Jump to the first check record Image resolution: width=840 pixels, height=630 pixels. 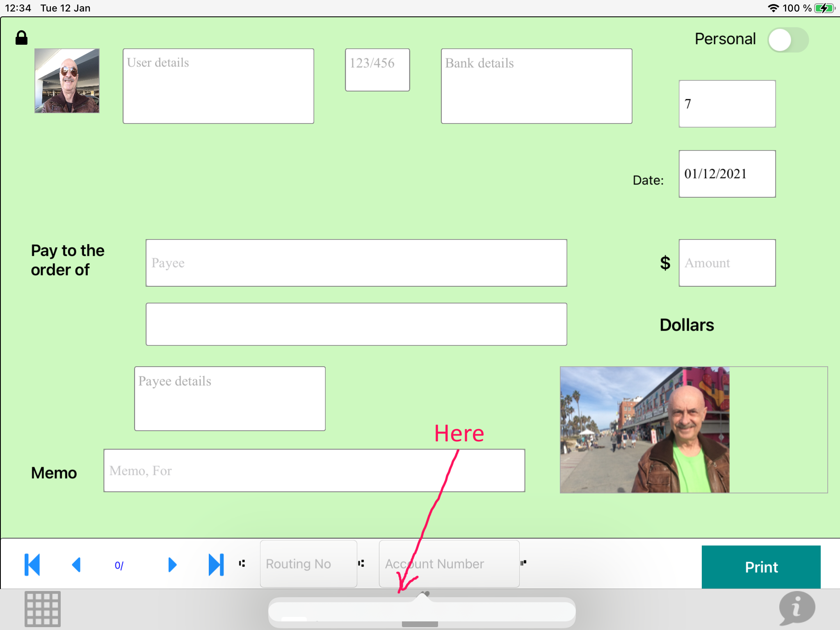coord(32,564)
